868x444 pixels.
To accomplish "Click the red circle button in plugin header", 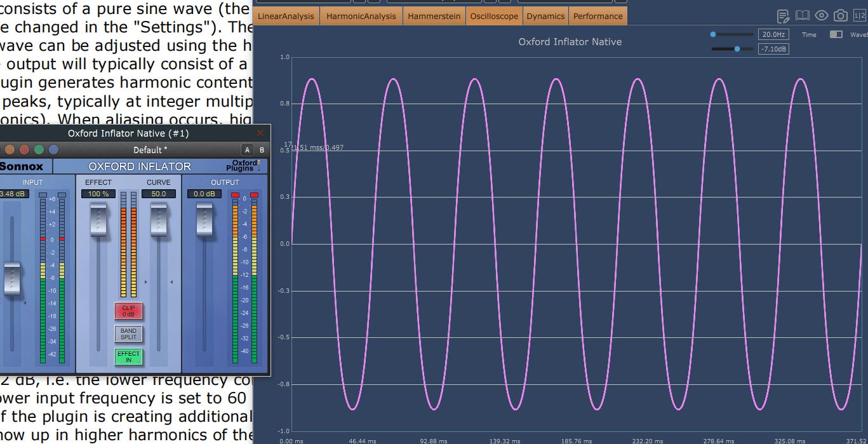I will click(x=24, y=150).
